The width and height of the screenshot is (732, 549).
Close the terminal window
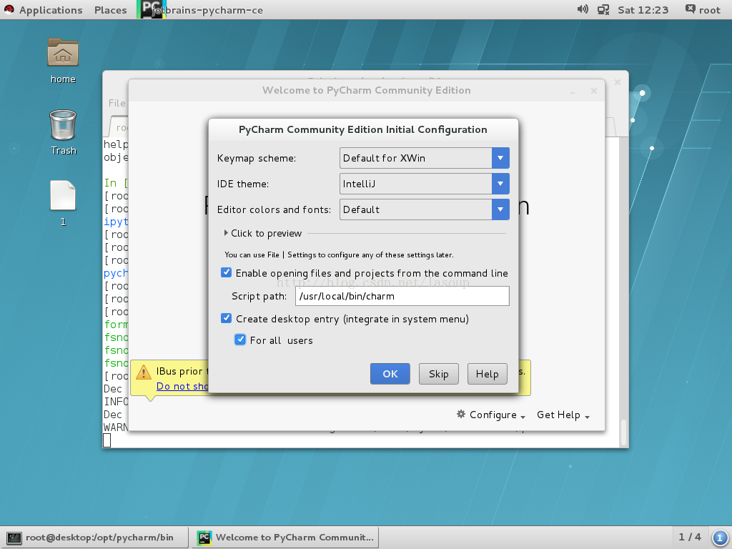point(617,83)
